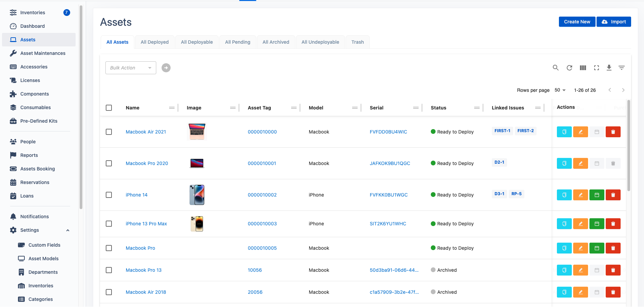The height and width of the screenshot is (307, 644).
Task: Click orange edit button for Macbook Air 2021
Action: (581, 132)
